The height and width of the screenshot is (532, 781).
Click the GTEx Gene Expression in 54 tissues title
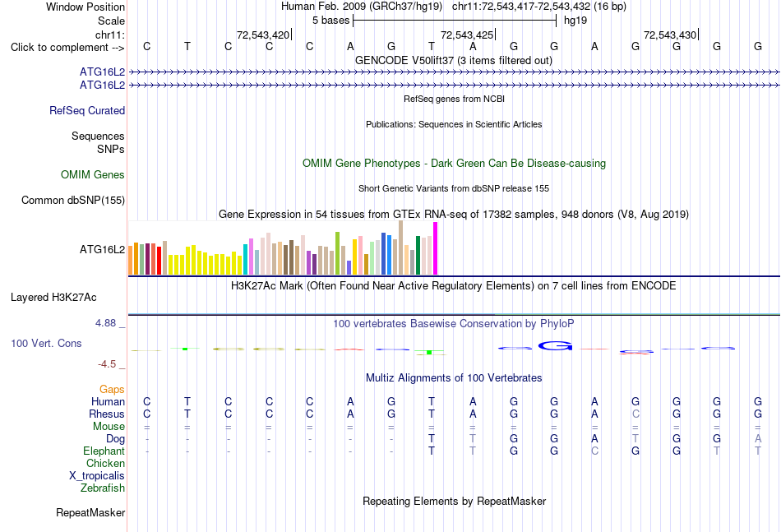tap(454, 214)
